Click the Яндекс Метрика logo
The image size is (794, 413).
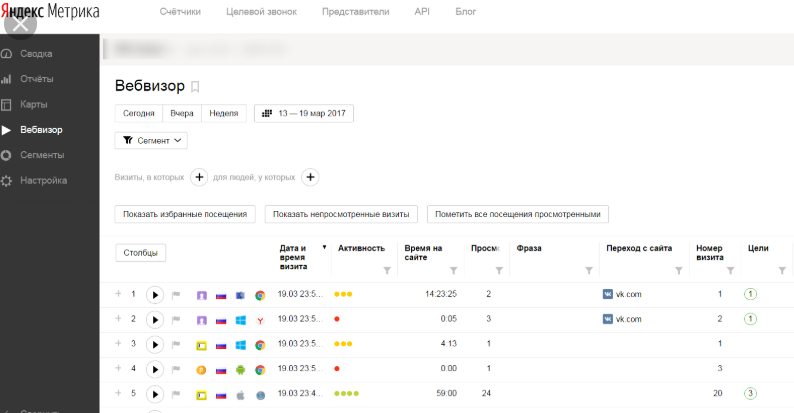pyautogui.click(x=50, y=11)
